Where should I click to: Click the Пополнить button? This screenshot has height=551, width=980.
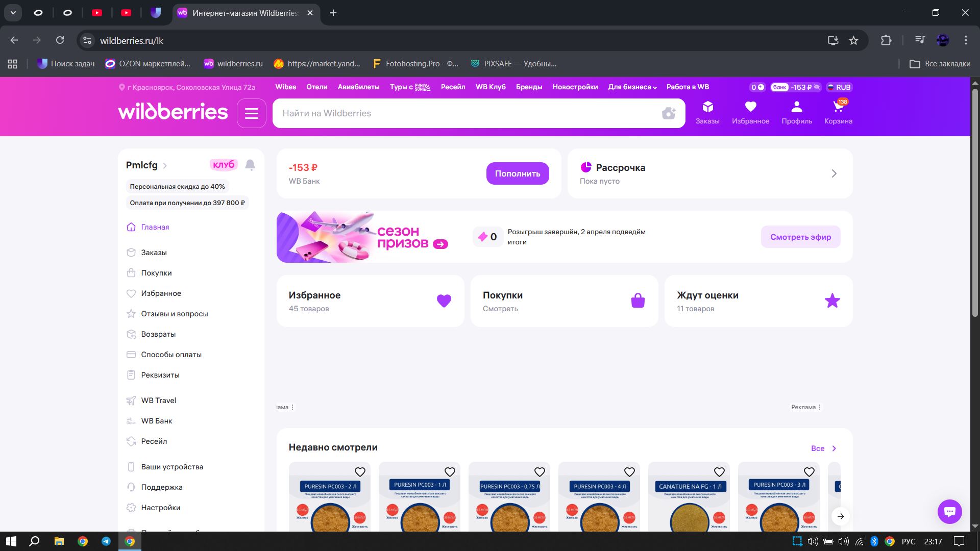[x=517, y=173]
